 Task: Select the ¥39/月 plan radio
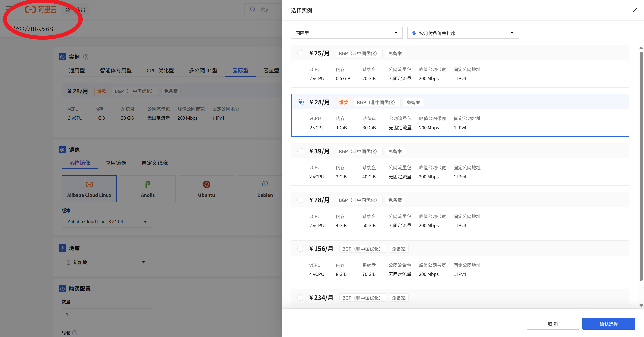pyautogui.click(x=300, y=151)
